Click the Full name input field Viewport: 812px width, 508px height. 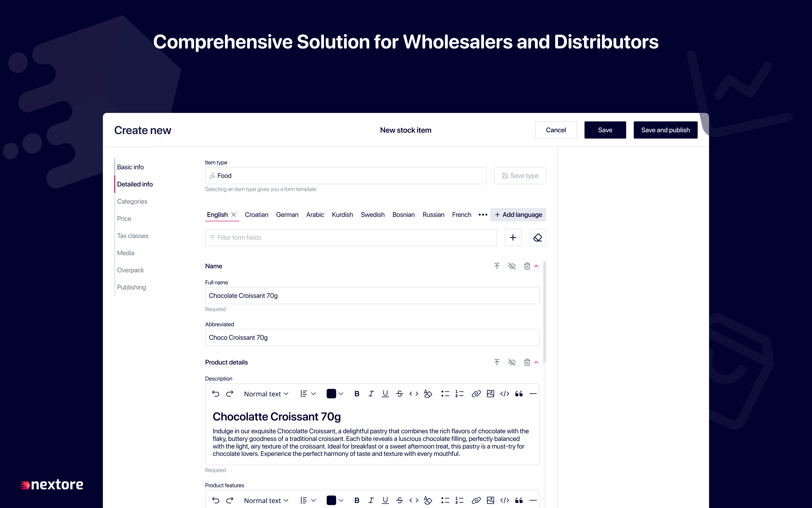click(x=372, y=296)
